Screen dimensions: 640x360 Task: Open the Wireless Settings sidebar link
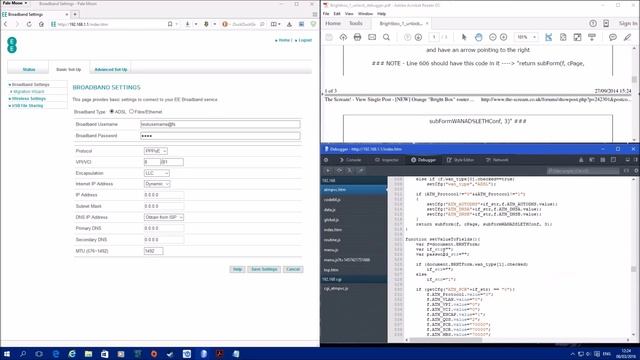(x=29, y=99)
